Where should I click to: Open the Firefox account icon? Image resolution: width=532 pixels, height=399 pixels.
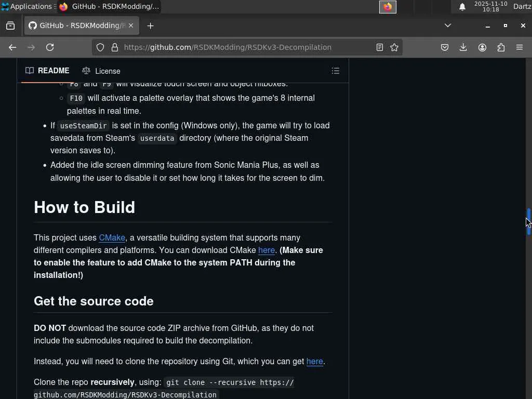(482, 47)
